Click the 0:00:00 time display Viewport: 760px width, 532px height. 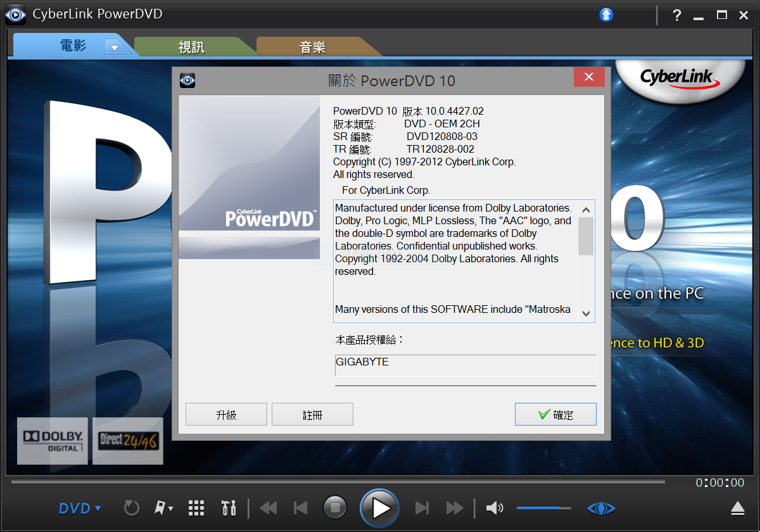tap(720, 483)
